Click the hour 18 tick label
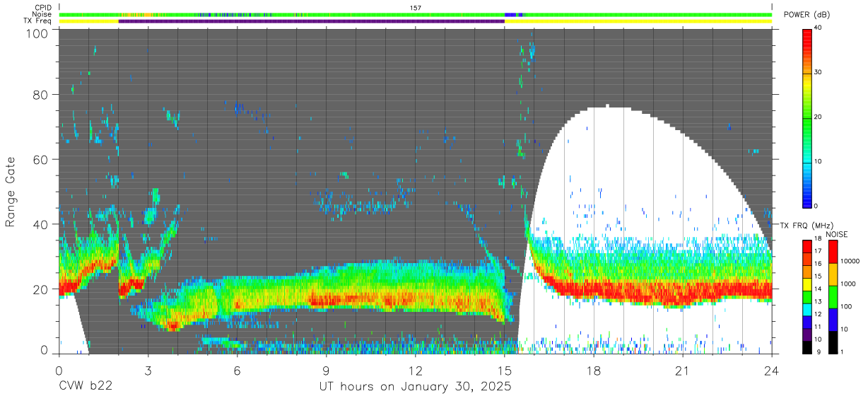The height and width of the screenshot is (401, 868). 594,371
